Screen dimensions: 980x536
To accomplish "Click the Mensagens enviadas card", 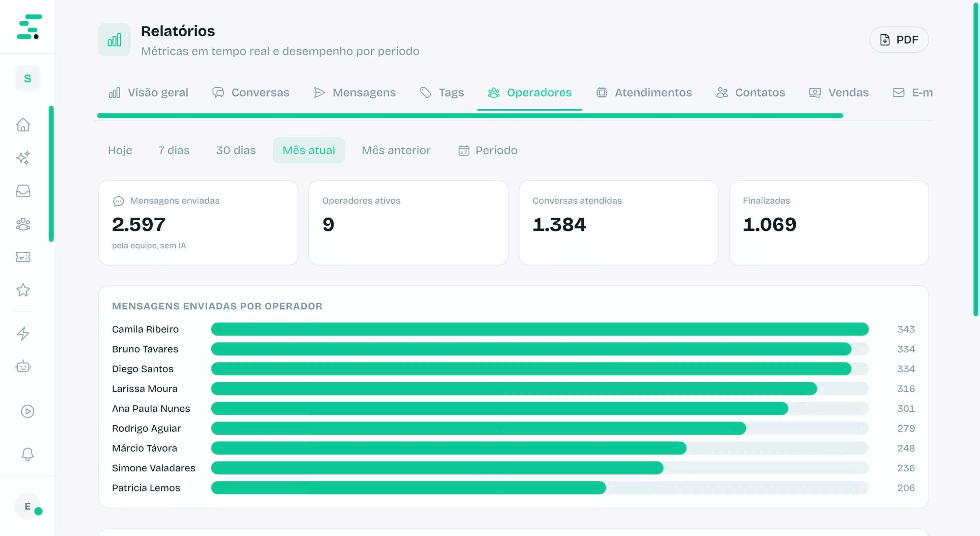I will pos(198,223).
